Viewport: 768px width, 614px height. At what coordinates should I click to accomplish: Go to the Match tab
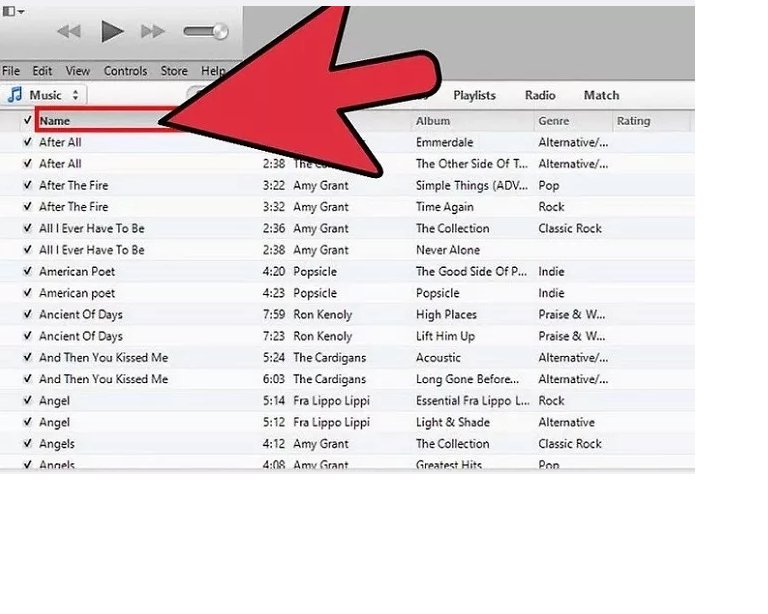601,95
